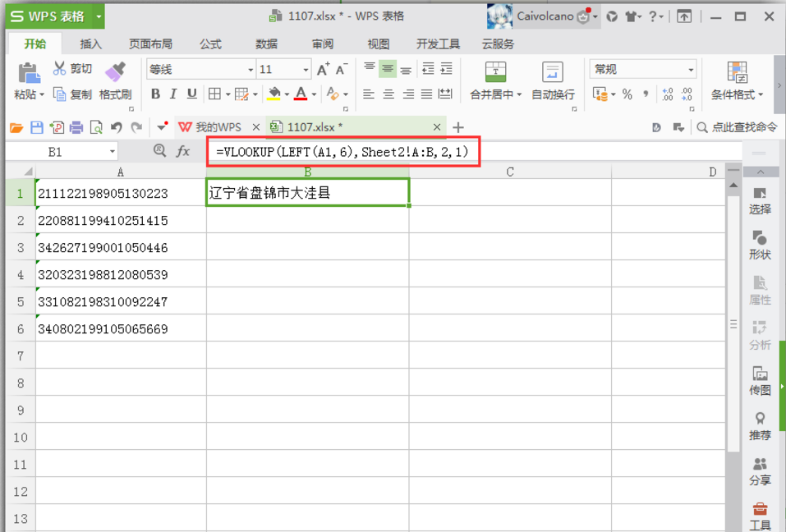Viewport: 786px width, 532px height.
Task: Apply the red font color
Action: coord(301,94)
